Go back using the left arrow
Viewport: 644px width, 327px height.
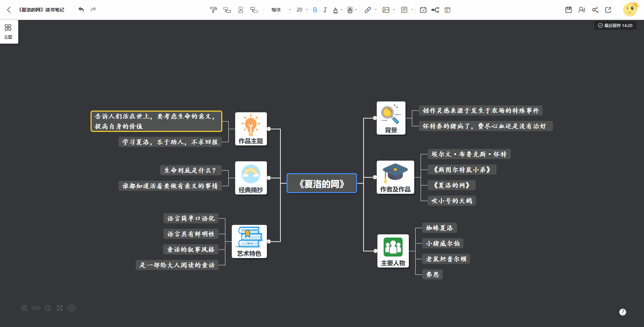[9, 10]
